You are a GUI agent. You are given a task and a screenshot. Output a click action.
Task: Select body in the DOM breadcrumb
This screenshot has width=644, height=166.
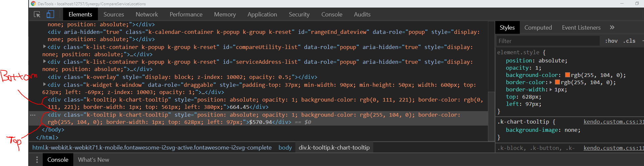coord(285,148)
